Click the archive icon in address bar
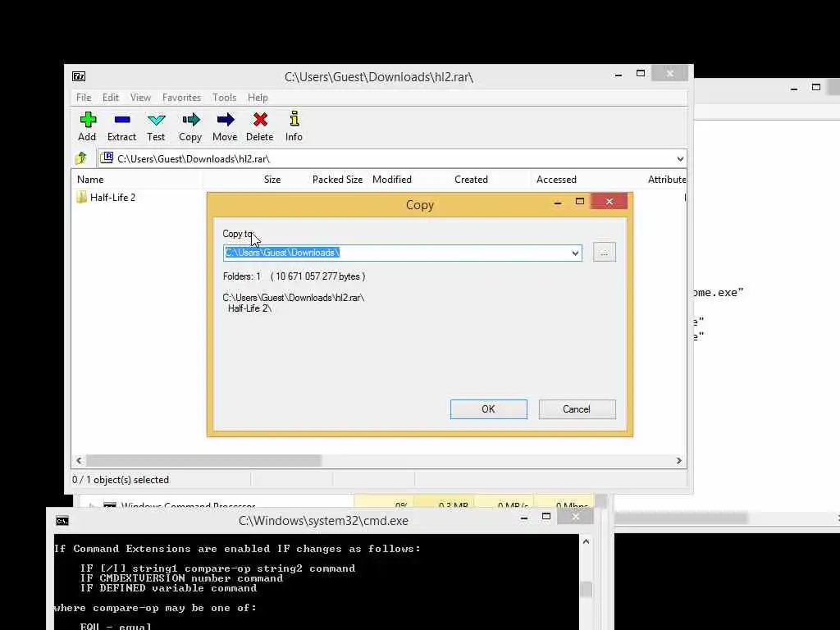This screenshot has height=630, width=840. [107, 157]
